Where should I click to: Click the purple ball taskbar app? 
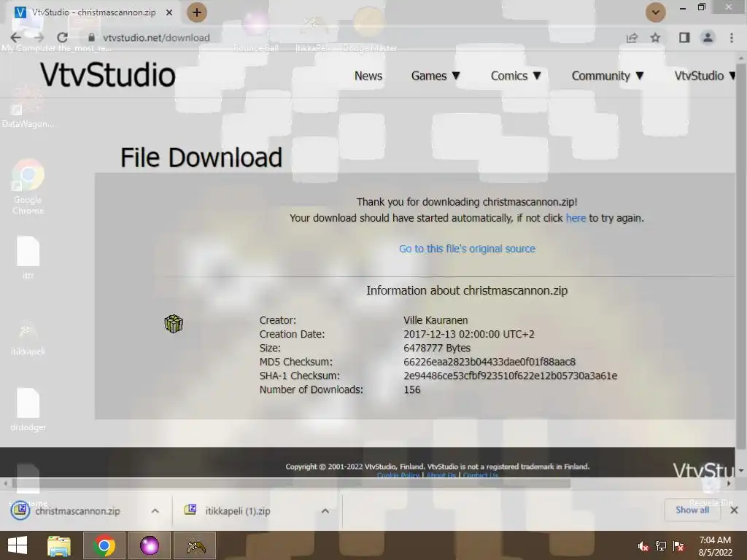pyautogui.click(x=149, y=545)
